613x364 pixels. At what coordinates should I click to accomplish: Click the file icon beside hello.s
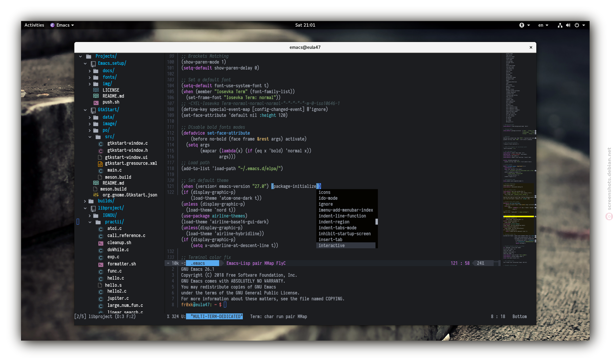[100, 285]
